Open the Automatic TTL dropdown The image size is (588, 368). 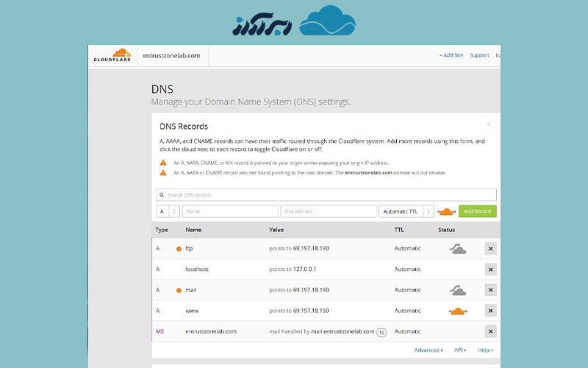click(x=406, y=211)
